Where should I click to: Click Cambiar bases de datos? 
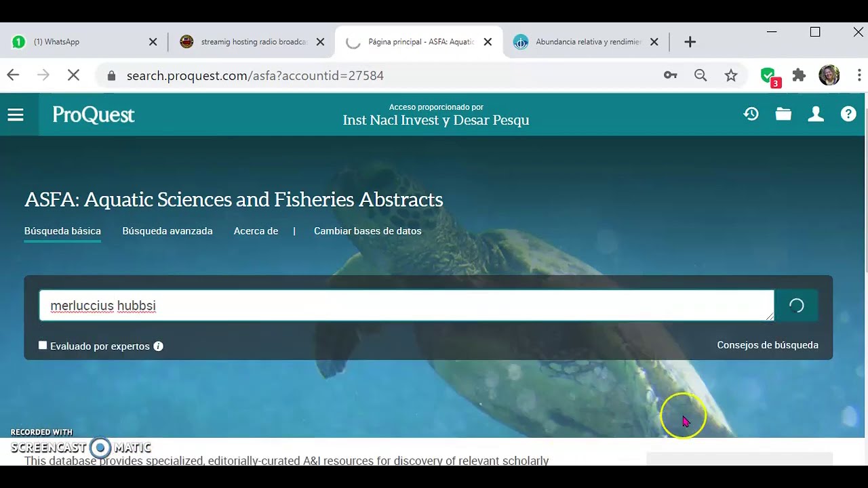[368, 231]
